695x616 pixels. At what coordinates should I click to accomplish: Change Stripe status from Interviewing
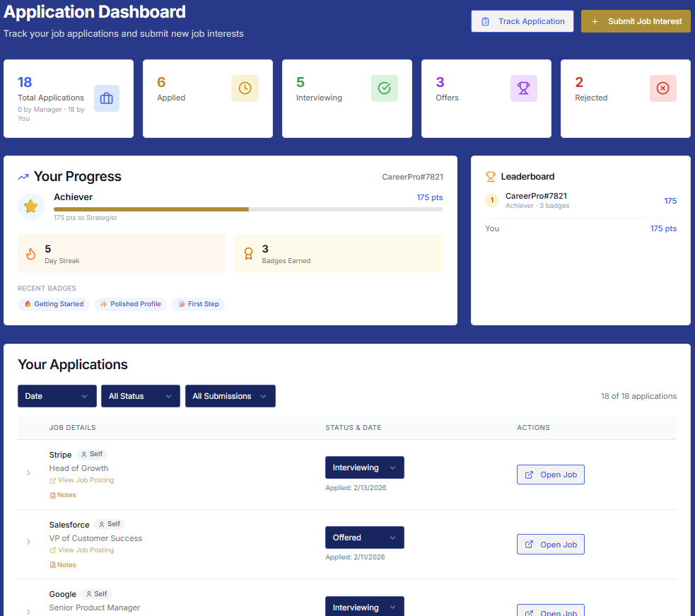click(365, 467)
